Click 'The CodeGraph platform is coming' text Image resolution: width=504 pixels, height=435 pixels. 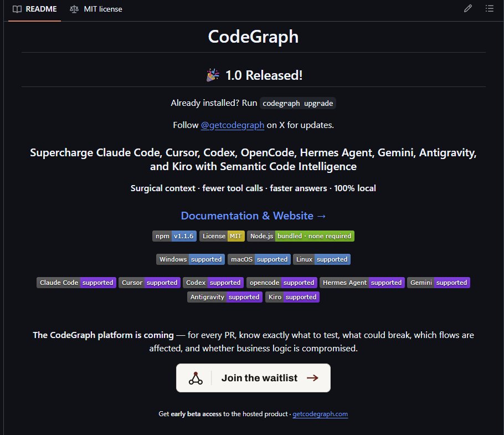[x=103, y=335]
